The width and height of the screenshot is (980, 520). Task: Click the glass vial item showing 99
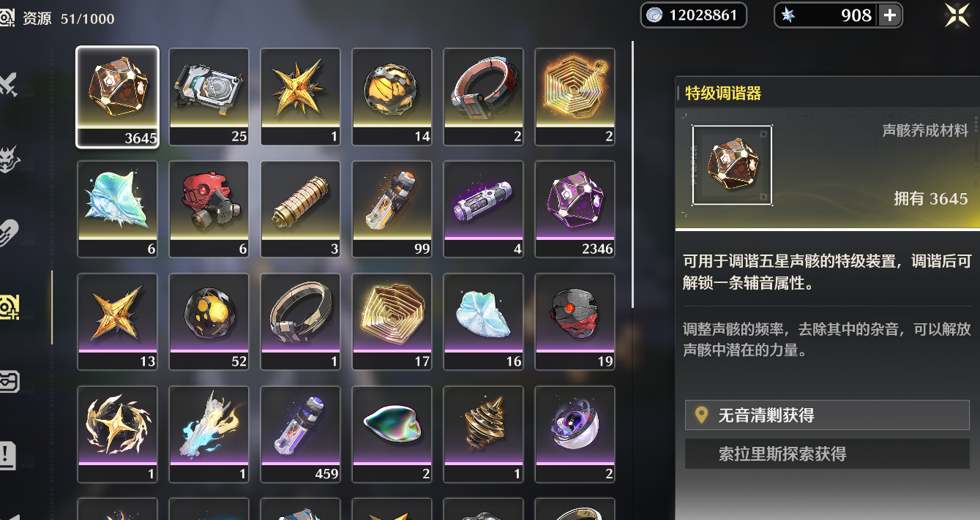(x=392, y=209)
